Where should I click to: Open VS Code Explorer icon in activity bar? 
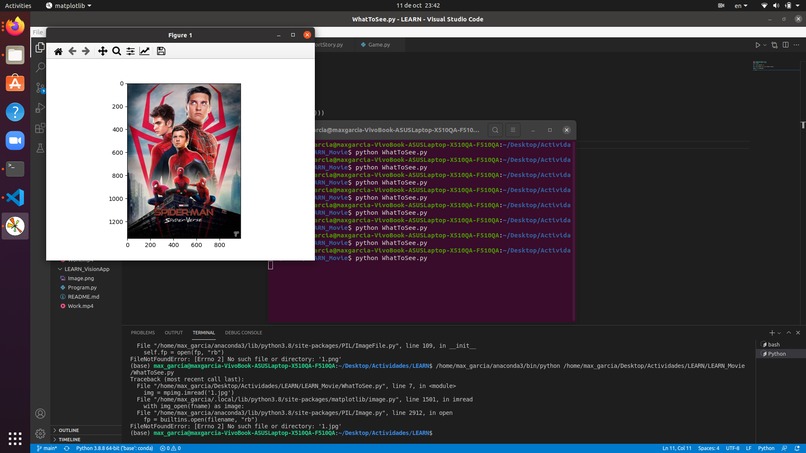40,47
